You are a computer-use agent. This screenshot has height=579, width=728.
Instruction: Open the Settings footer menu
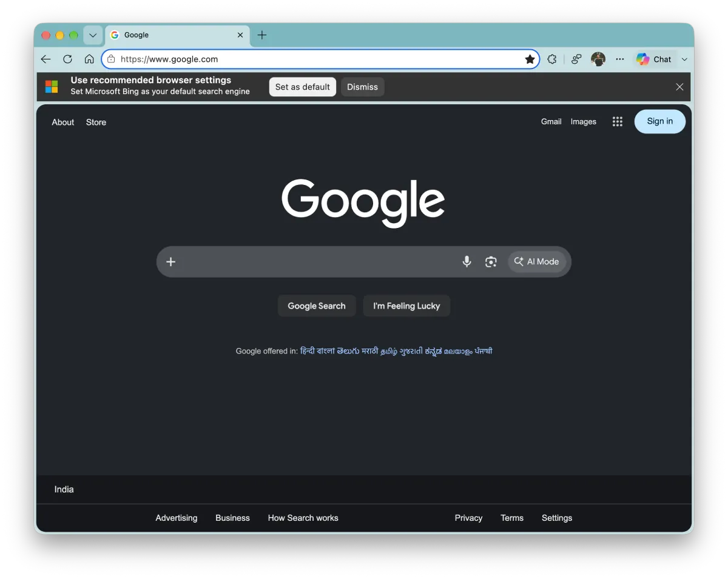tap(557, 518)
